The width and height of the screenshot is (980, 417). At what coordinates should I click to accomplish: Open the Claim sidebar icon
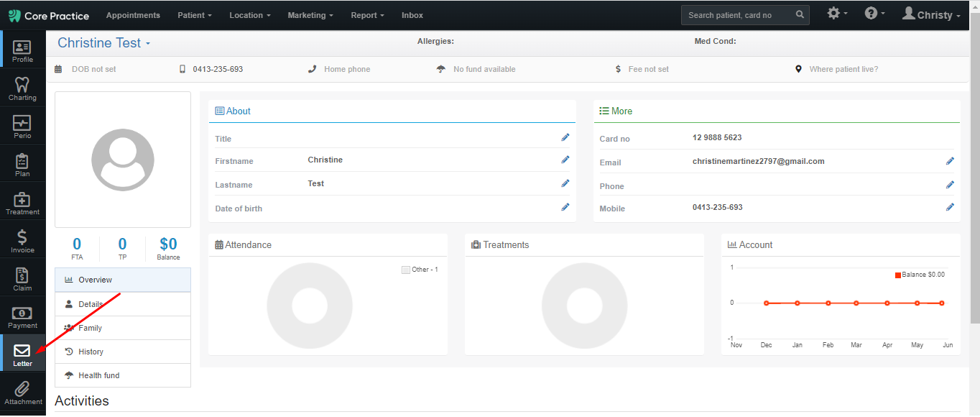(22, 275)
